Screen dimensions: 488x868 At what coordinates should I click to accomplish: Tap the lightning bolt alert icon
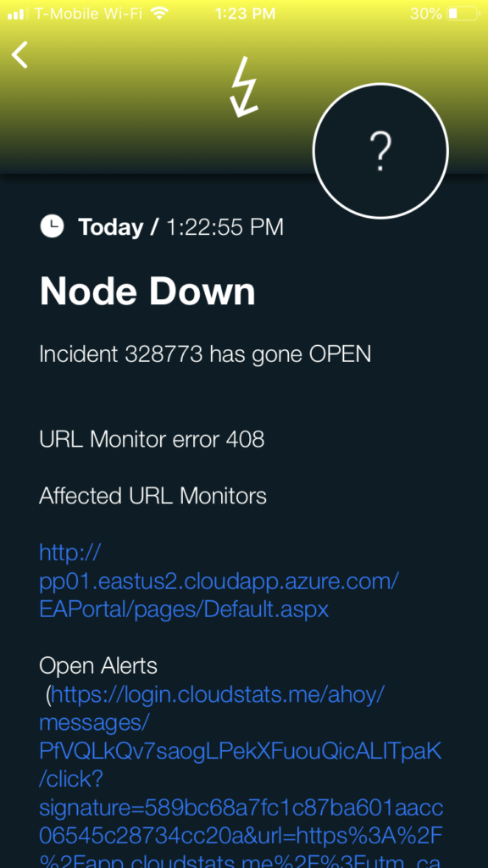coord(244,87)
